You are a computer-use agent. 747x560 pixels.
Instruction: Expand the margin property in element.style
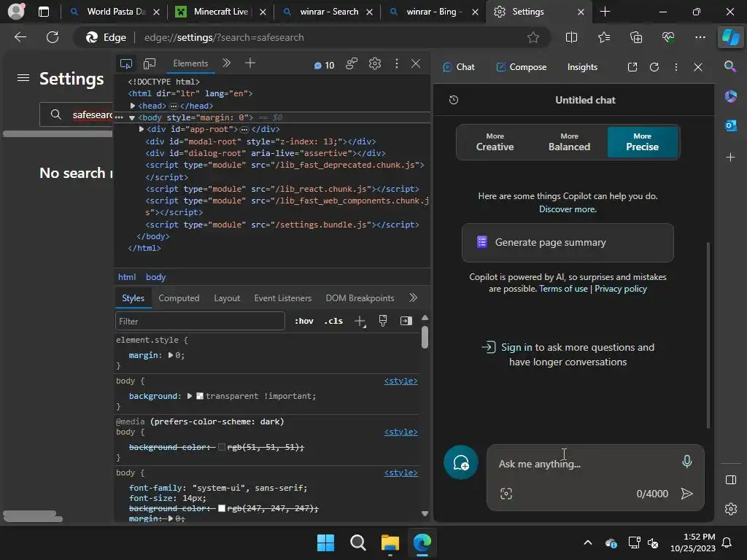(171, 355)
